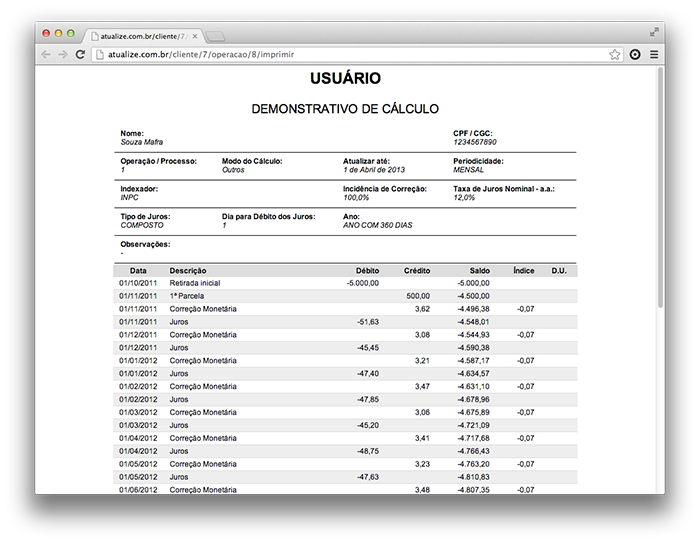The width and height of the screenshot is (700, 543).
Task: Click the debit value -51,63
Action: (368, 322)
